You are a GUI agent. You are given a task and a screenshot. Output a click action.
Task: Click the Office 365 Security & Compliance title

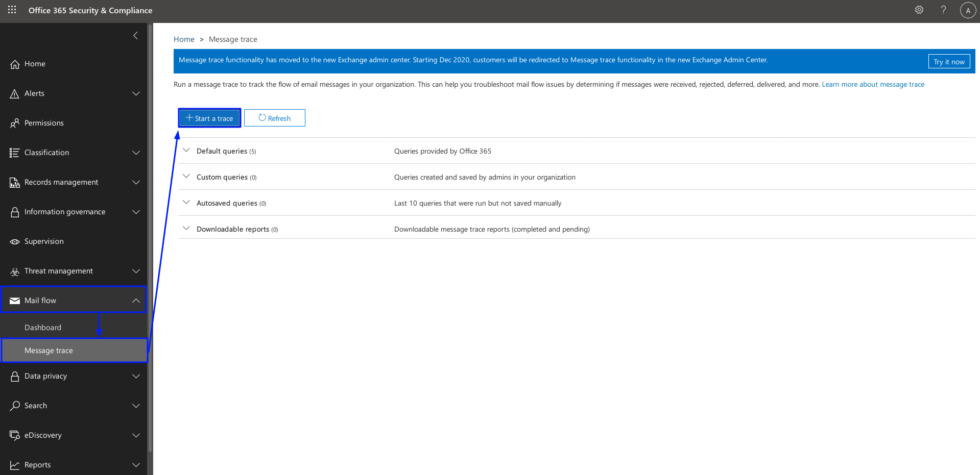pyautogui.click(x=90, y=10)
